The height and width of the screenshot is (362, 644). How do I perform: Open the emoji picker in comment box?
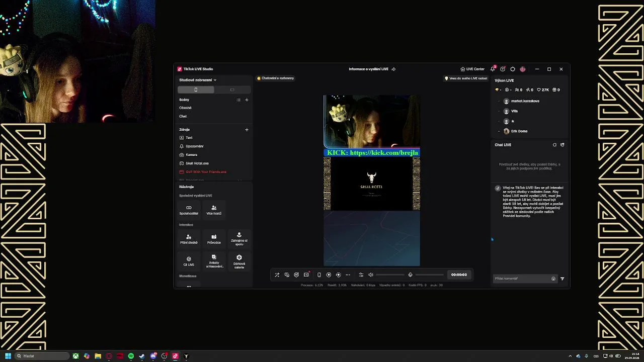(x=553, y=279)
